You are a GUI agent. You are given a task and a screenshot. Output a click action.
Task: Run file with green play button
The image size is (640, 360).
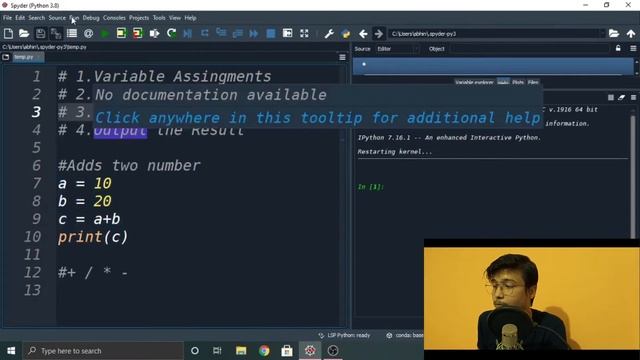click(104, 33)
